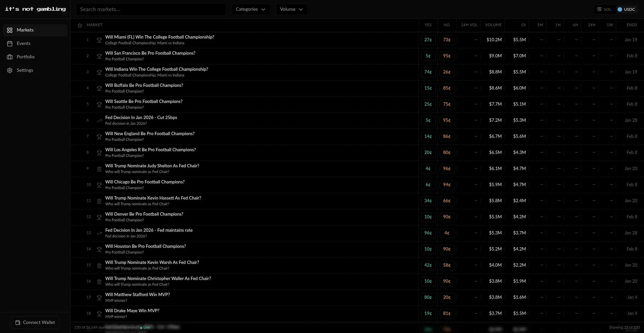Click trophy icon beside the Miami (FL) market
Image resolution: width=644 pixels, height=333 pixels.
[99, 40]
